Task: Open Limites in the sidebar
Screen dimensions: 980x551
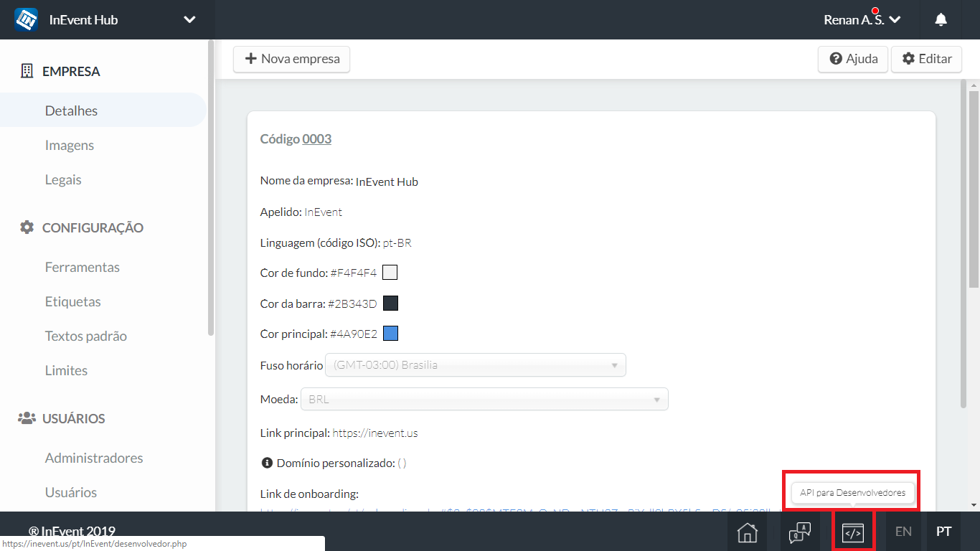Action: pyautogui.click(x=66, y=370)
